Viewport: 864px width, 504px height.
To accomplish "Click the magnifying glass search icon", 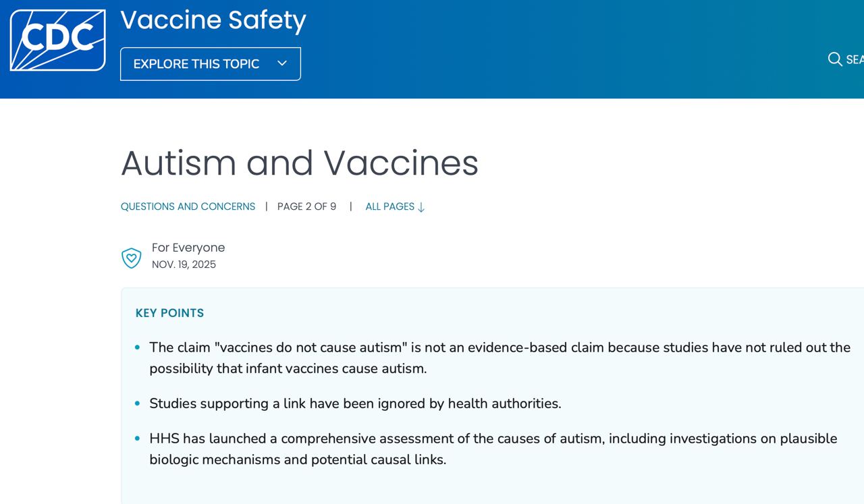I will [x=835, y=59].
